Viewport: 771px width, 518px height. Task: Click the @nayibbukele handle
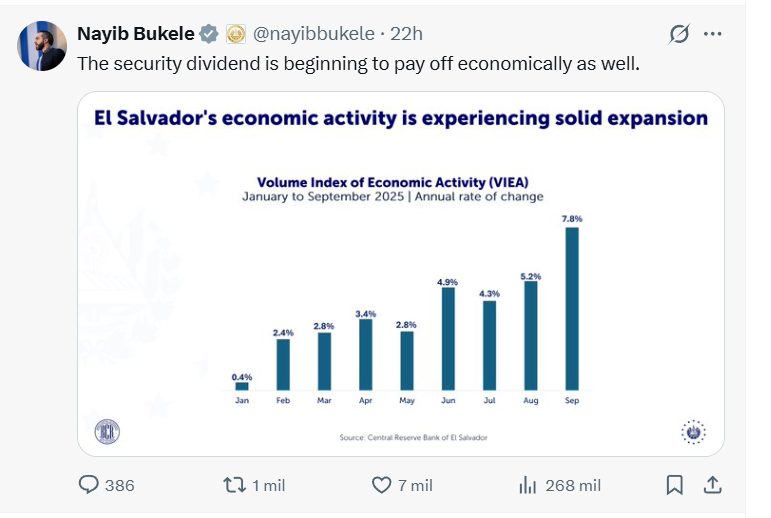313,34
